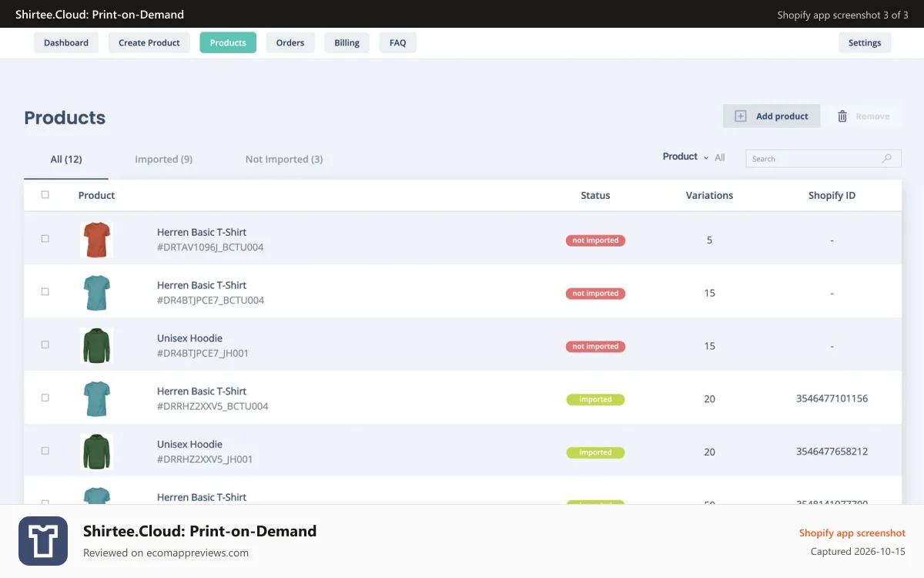Open green hoodie thumbnail #DR4BTJPCE7_JH001

[x=96, y=346]
